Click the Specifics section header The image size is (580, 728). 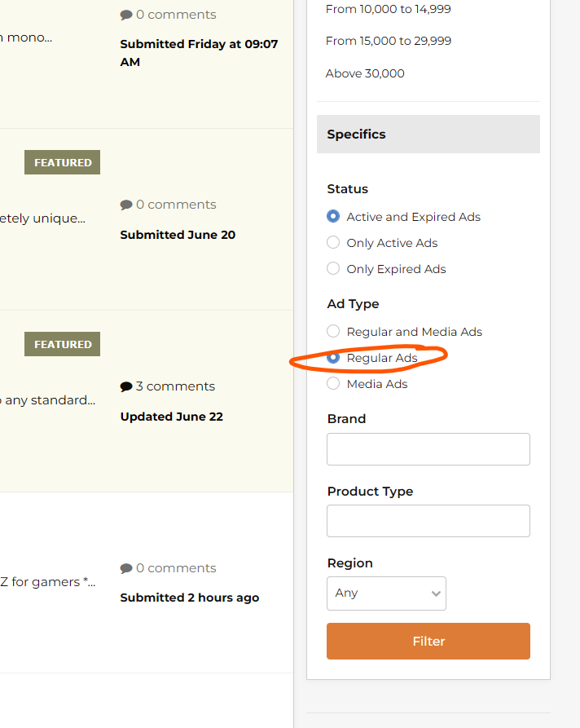428,135
